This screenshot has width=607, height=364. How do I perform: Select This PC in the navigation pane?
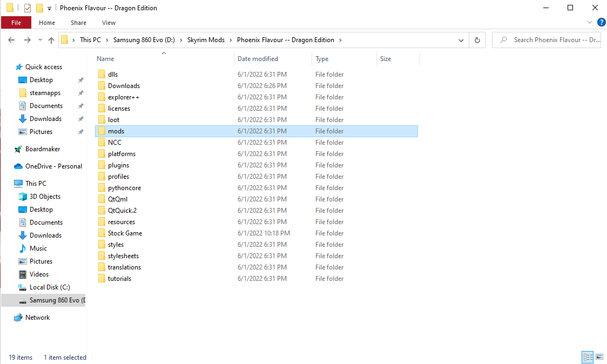36,184
